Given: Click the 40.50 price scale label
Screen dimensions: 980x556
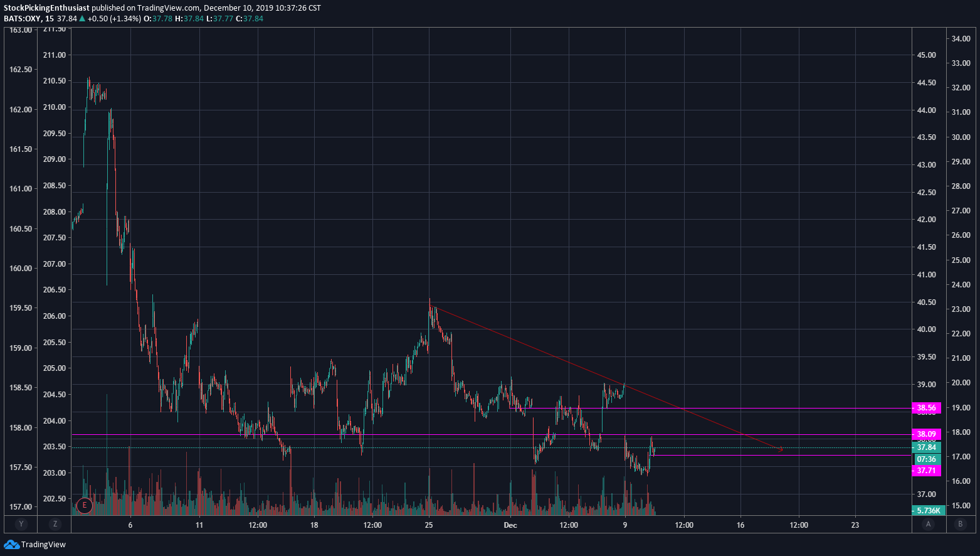Looking at the screenshot, I should point(927,302).
